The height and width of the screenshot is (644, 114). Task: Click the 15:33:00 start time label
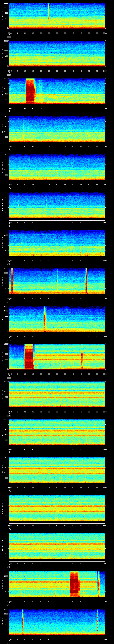(x=9, y=450)
